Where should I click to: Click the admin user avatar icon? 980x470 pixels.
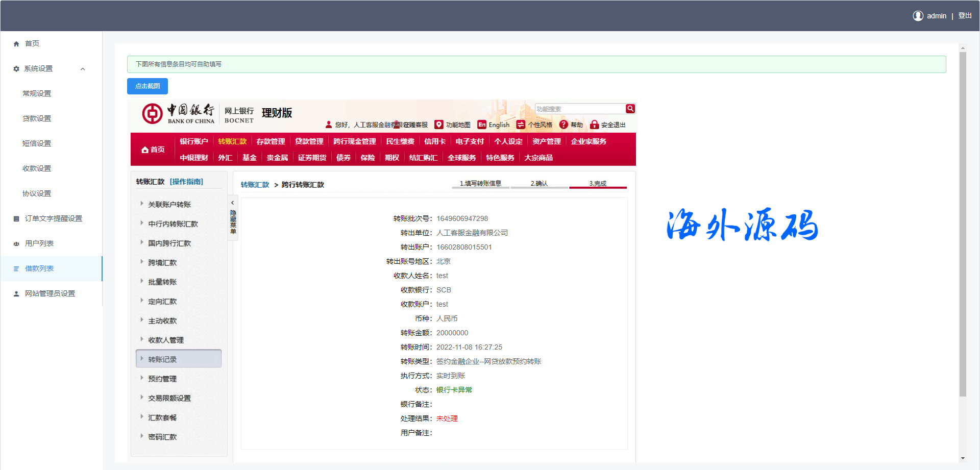point(918,16)
